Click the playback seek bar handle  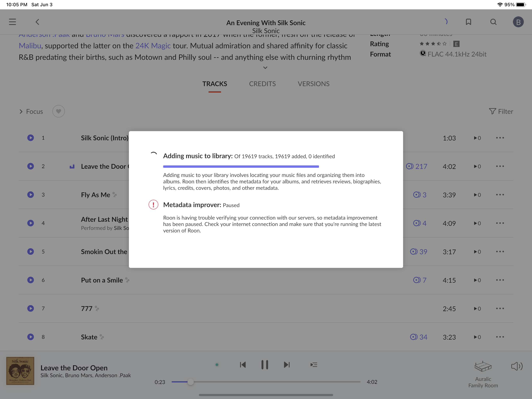(190, 382)
